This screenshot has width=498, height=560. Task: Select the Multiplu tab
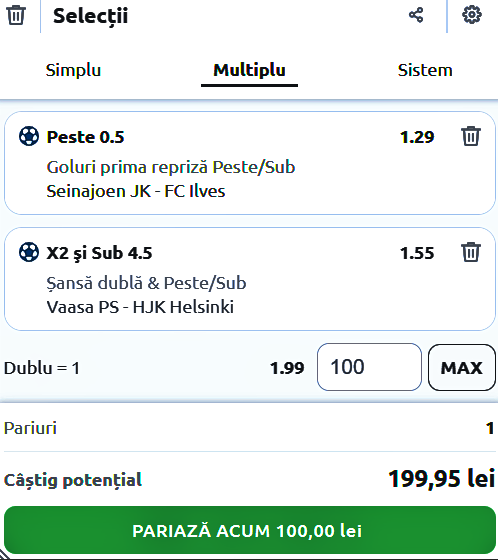click(x=249, y=70)
